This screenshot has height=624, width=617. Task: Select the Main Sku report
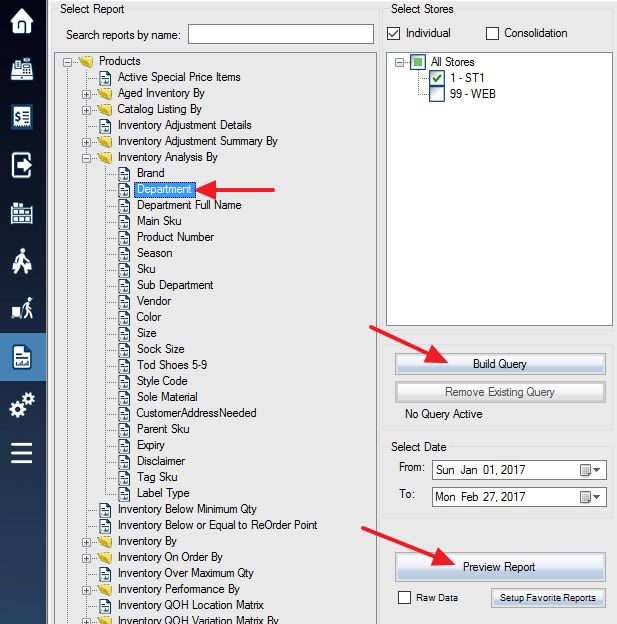[x=159, y=221]
